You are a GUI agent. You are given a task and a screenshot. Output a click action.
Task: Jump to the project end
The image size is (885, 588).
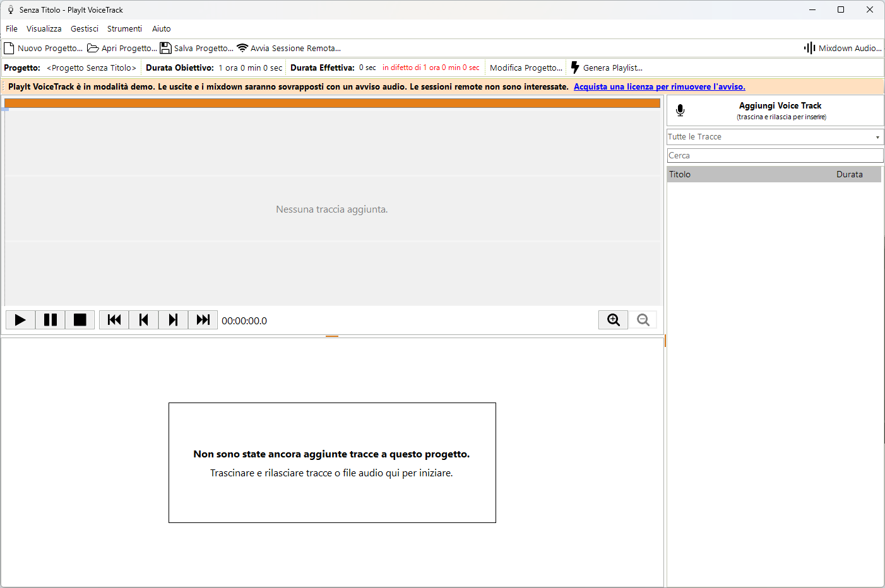coord(203,320)
